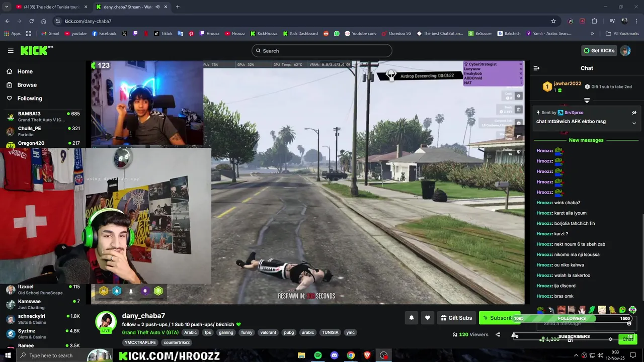Expand the gift leaderboard arrow
The height and width of the screenshot is (362, 644).
(587, 101)
